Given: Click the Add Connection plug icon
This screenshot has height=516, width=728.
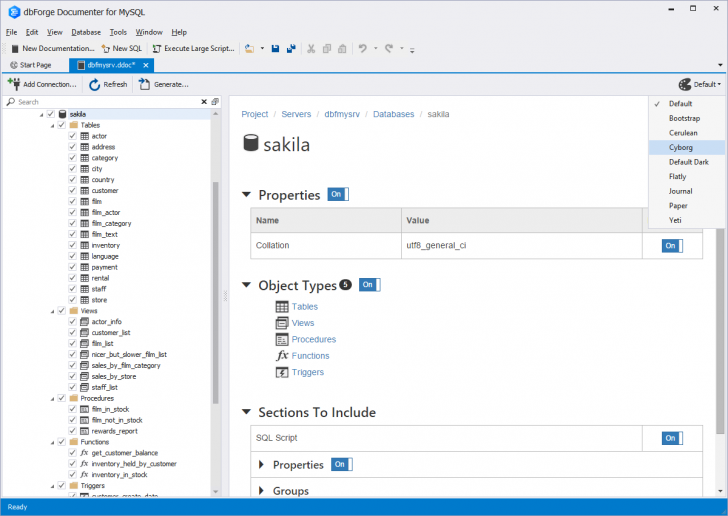Looking at the screenshot, I should tap(14, 84).
